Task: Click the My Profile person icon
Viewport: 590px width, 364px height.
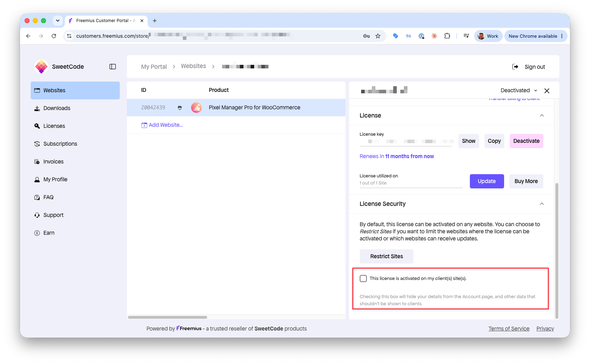Action: click(x=37, y=180)
